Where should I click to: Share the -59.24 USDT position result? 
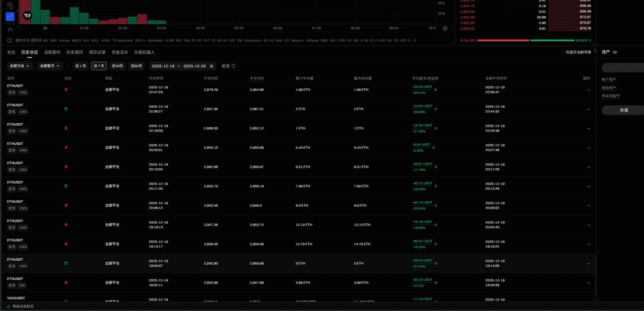(436, 263)
